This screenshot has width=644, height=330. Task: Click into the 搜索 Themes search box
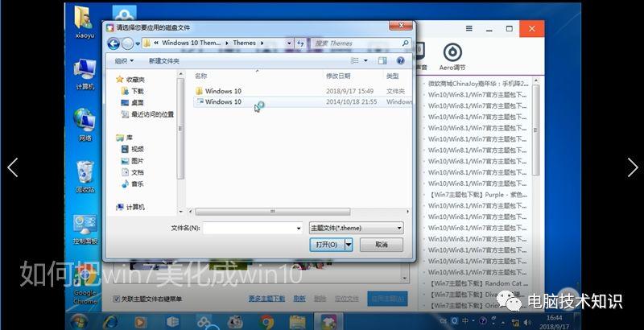(356, 43)
